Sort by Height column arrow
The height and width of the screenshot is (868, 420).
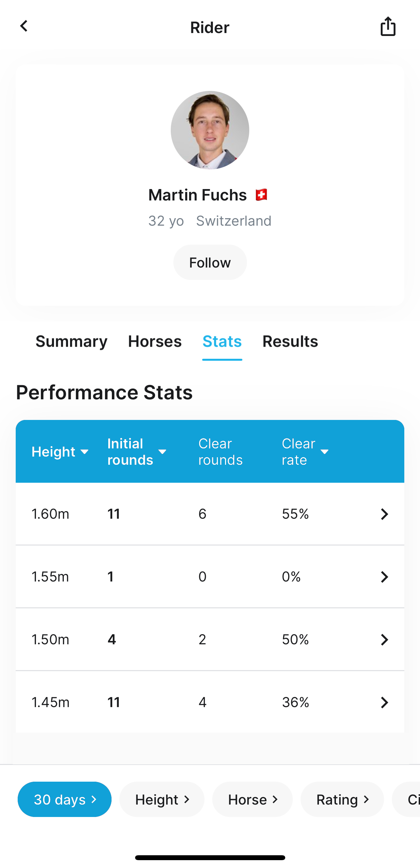tap(85, 452)
